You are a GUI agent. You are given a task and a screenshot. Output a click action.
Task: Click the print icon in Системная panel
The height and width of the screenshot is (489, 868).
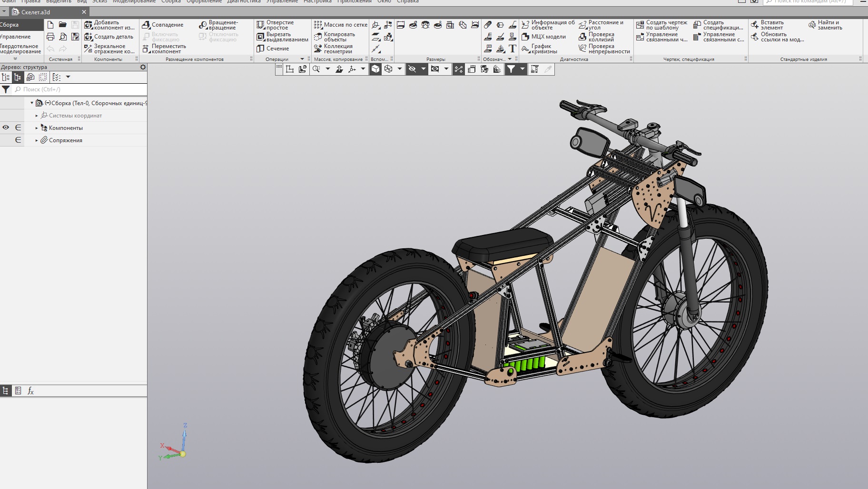pos(50,37)
